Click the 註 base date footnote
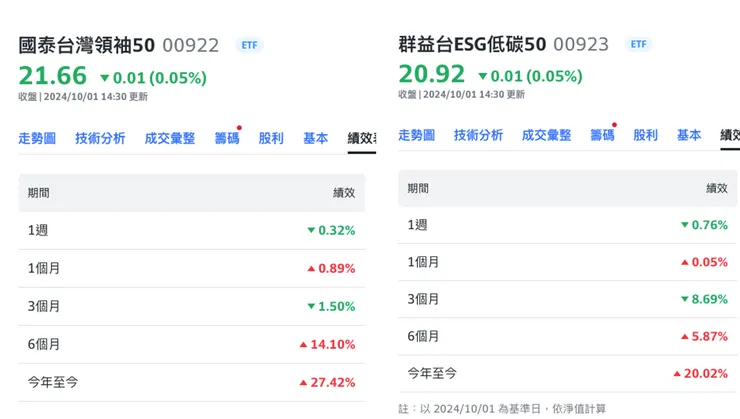This screenshot has height=419, width=740. click(502, 409)
